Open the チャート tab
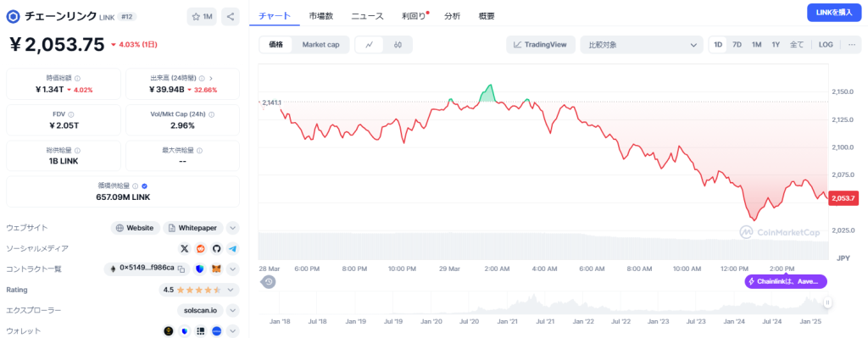The width and height of the screenshot is (868, 338). pos(275,16)
